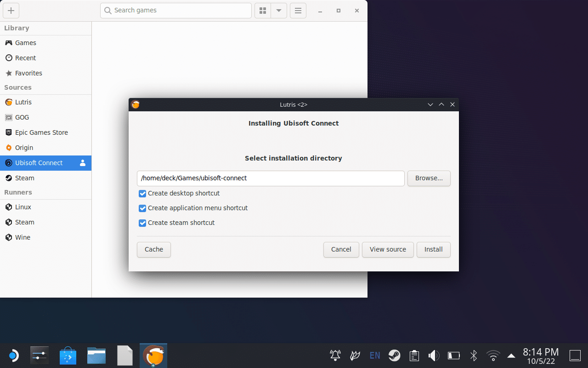
Task: Open System Settings from the taskbar
Action: click(40, 356)
